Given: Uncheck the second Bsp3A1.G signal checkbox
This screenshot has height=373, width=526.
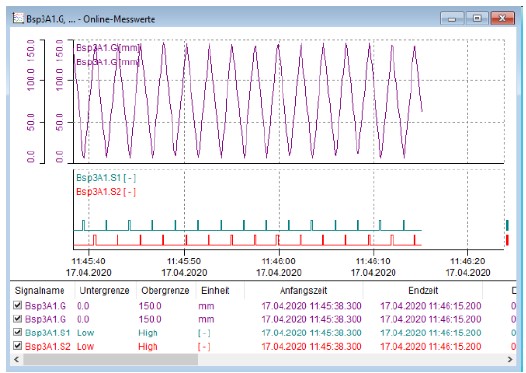Looking at the screenshot, I should pos(17,318).
